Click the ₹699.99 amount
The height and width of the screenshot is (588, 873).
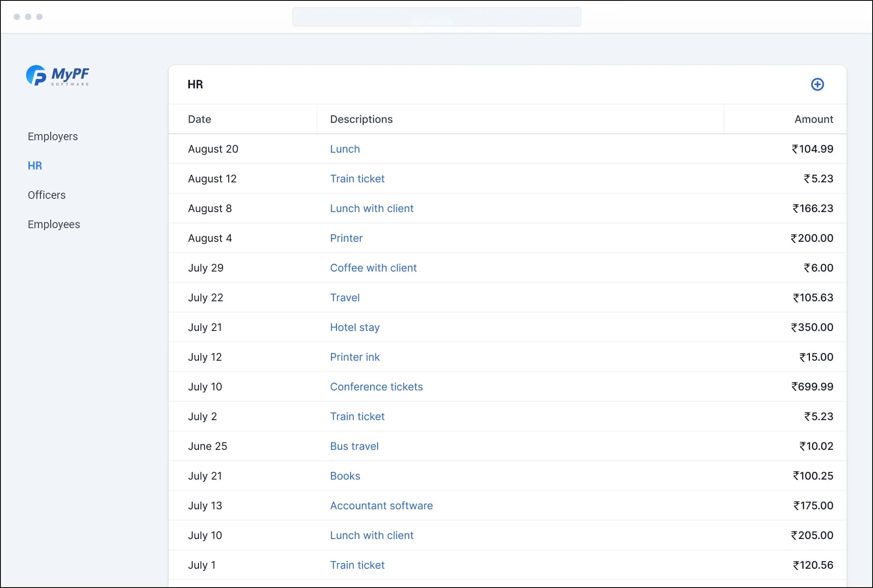pyautogui.click(x=812, y=387)
